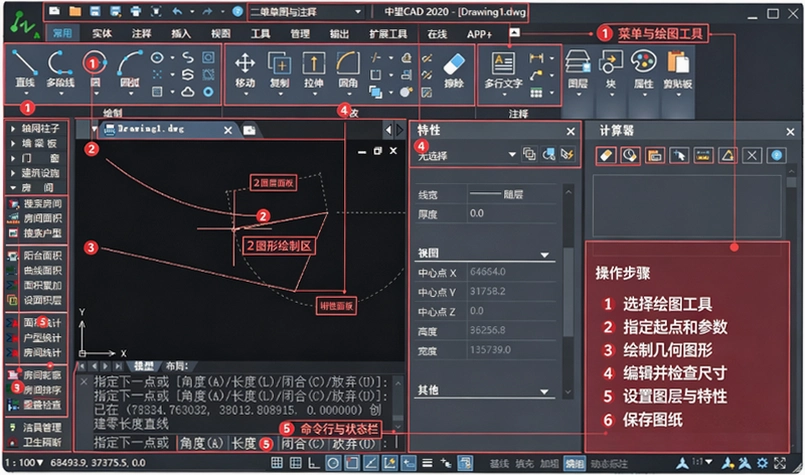The width and height of the screenshot is (805, 475).
Task: Click the Save icon in quick access toolbar
Action: click(x=95, y=11)
